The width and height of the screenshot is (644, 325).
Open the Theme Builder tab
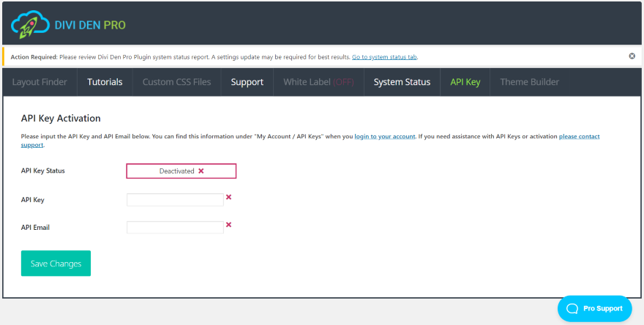[x=529, y=82]
